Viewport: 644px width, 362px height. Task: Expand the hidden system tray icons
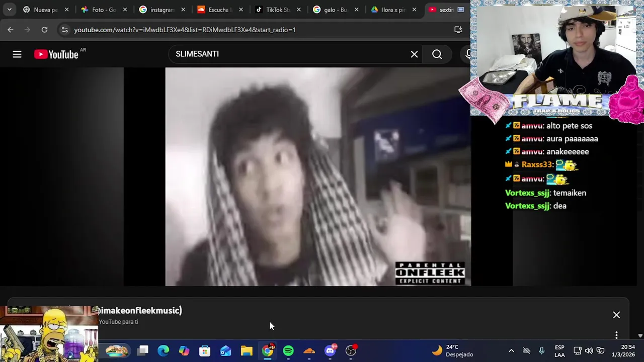[511, 350]
